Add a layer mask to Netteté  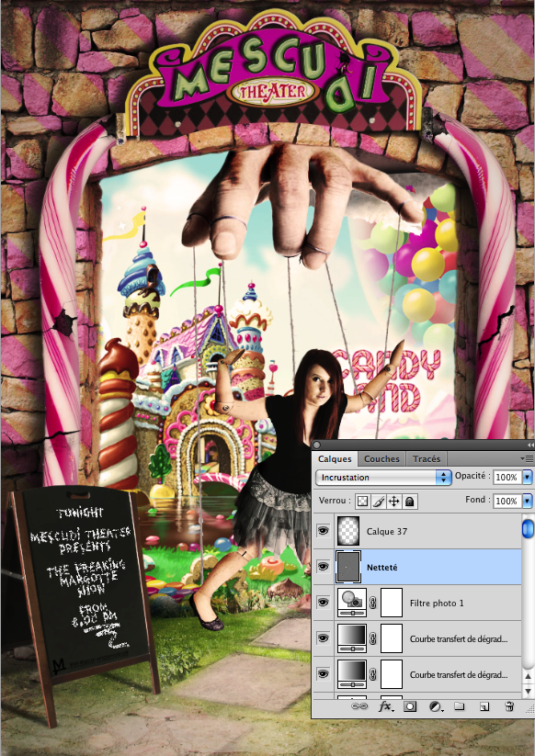(x=410, y=706)
